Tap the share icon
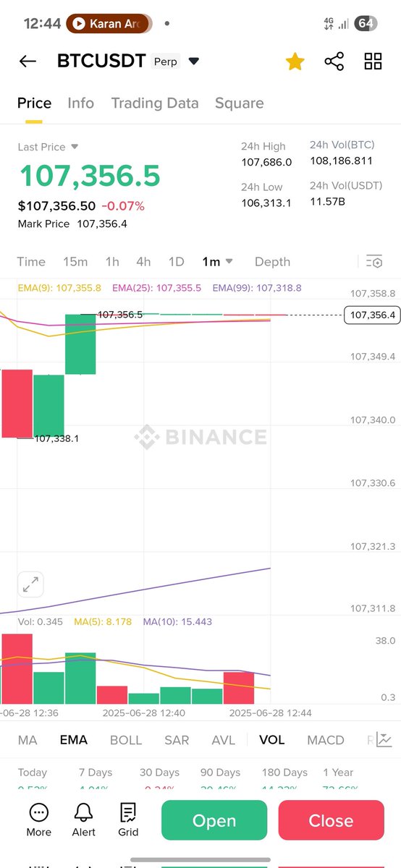The image size is (401, 868). pos(334,61)
